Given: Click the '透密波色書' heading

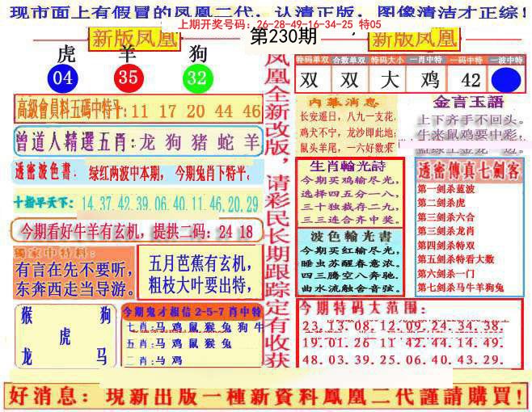Looking at the screenshot, I should pos(43,171).
